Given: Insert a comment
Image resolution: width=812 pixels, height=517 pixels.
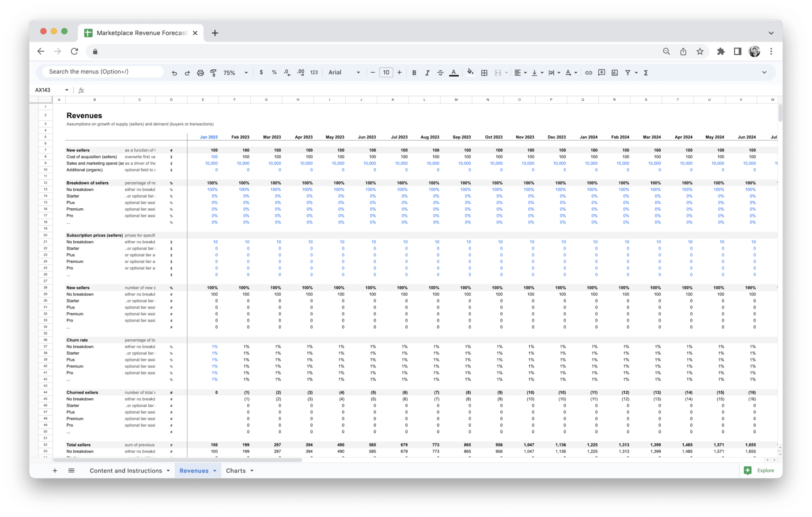Looking at the screenshot, I should coord(601,73).
